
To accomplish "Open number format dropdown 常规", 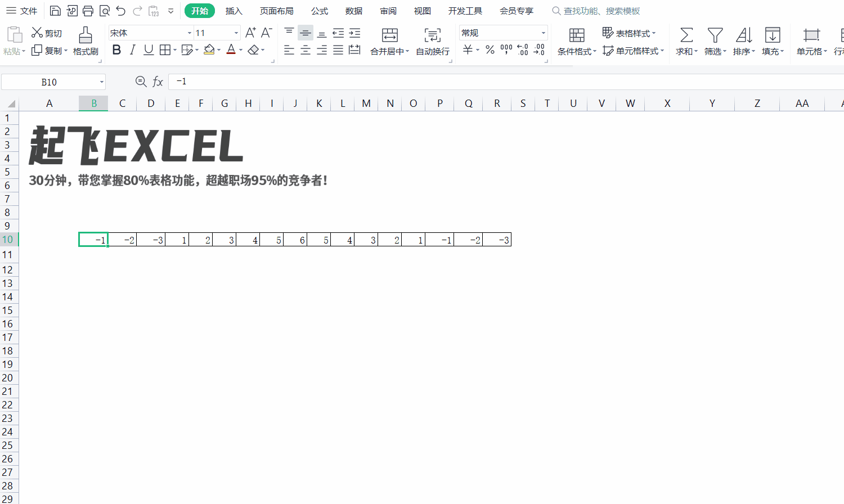I will point(544,33).
